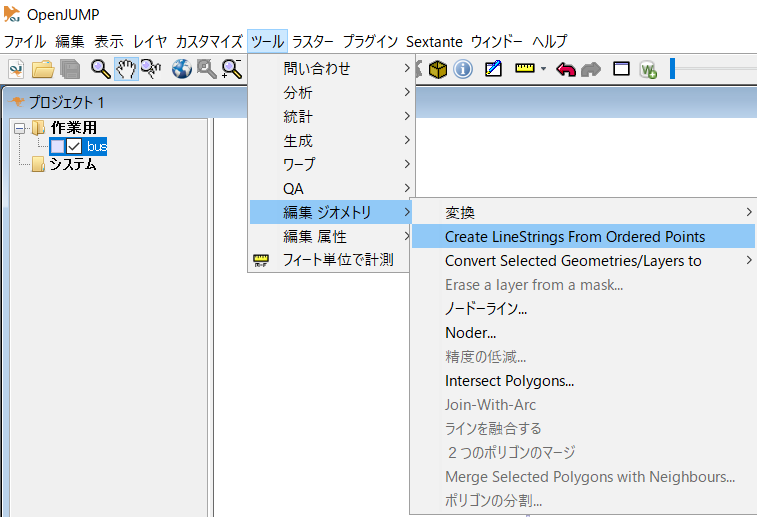
Task: Open the プラグイン menu
Action: tap(370, 42)
